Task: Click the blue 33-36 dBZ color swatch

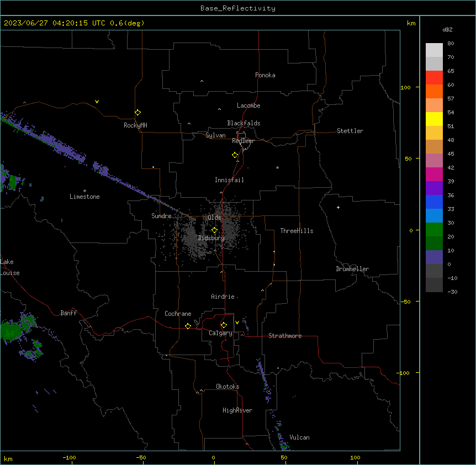Action: point(434,202)
